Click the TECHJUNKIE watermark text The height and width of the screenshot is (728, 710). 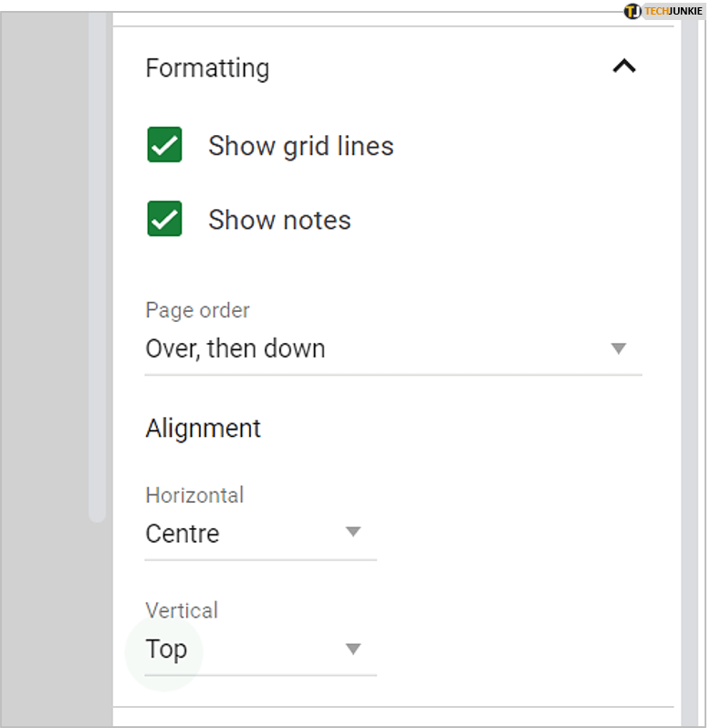tap(673, 11)
